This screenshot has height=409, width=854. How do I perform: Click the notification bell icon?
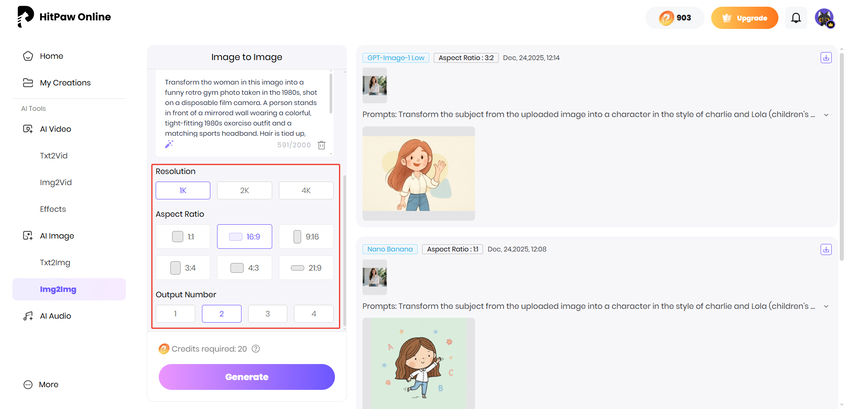[x=796, y=18]
